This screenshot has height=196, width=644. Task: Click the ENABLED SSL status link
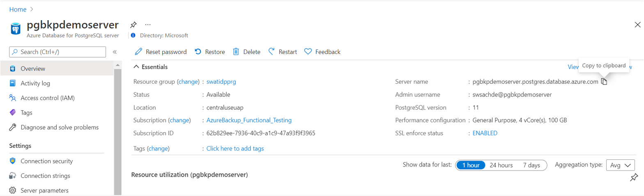[485, 133]
